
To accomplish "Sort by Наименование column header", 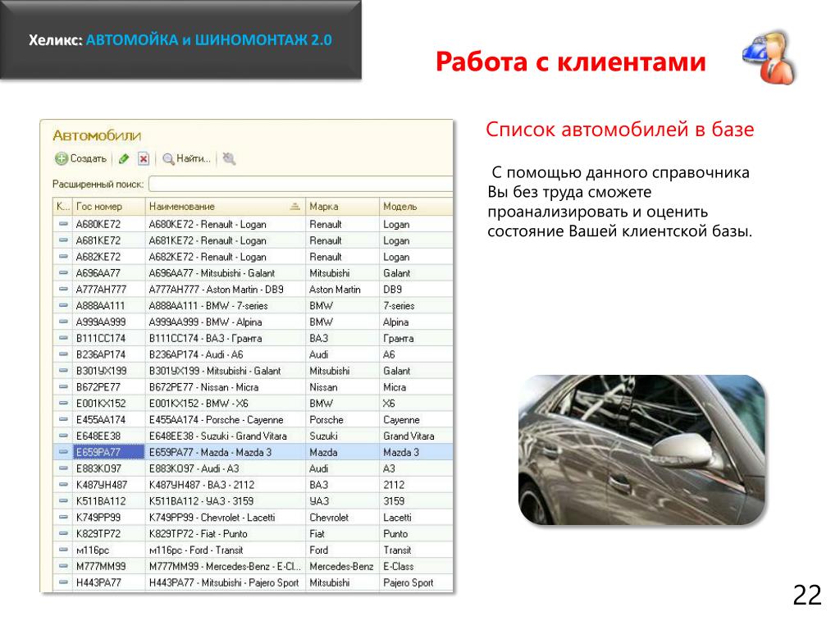I will pos(225,206).
